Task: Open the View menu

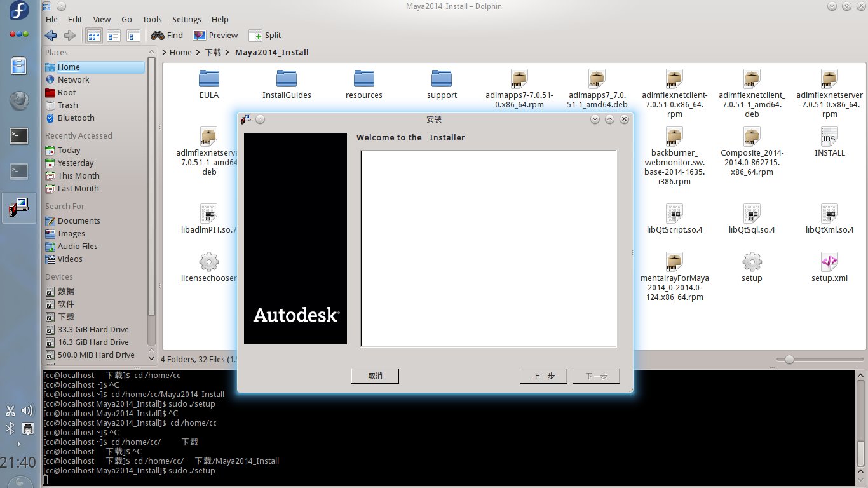Action: pyautogui.click(x=102, y=20)
